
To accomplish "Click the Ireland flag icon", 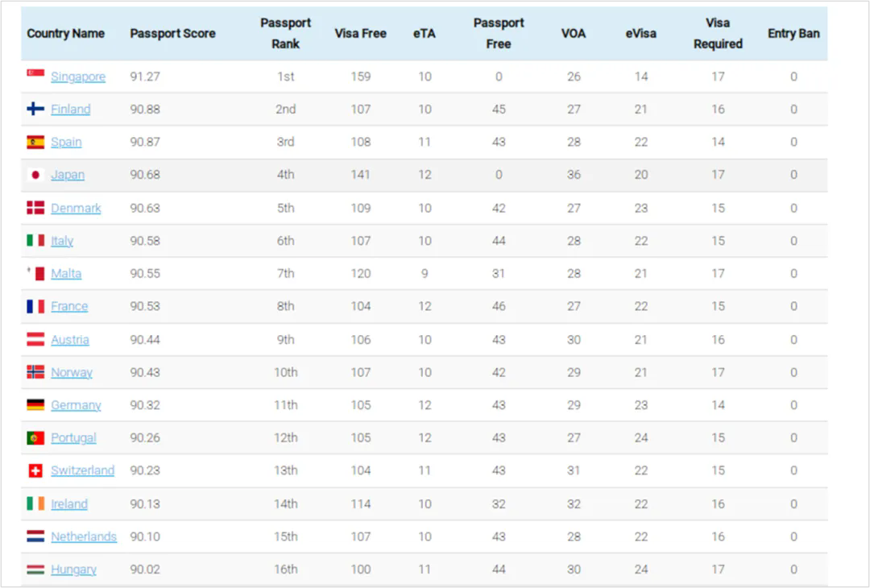I will coord(35,503).
